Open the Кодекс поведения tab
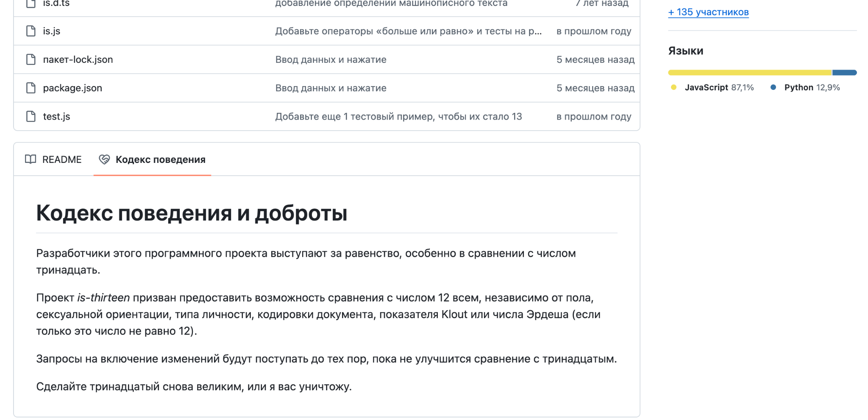Viewport: 868px width, 420px height. (160, 160)
